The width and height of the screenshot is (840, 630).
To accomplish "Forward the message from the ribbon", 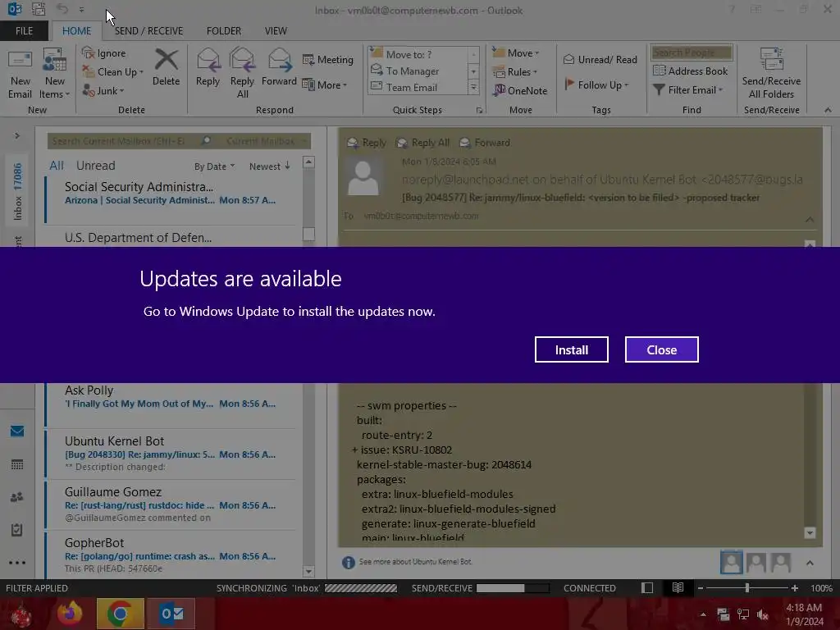I will 279,67.
